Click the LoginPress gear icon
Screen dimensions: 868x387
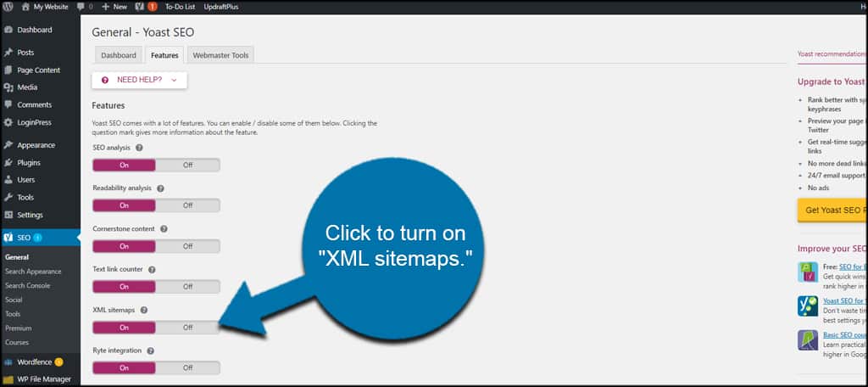(8, 122)
